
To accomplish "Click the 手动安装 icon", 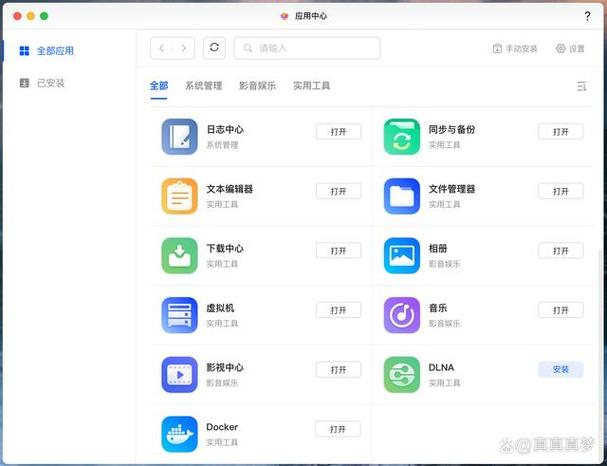I will tap(497, 48).
